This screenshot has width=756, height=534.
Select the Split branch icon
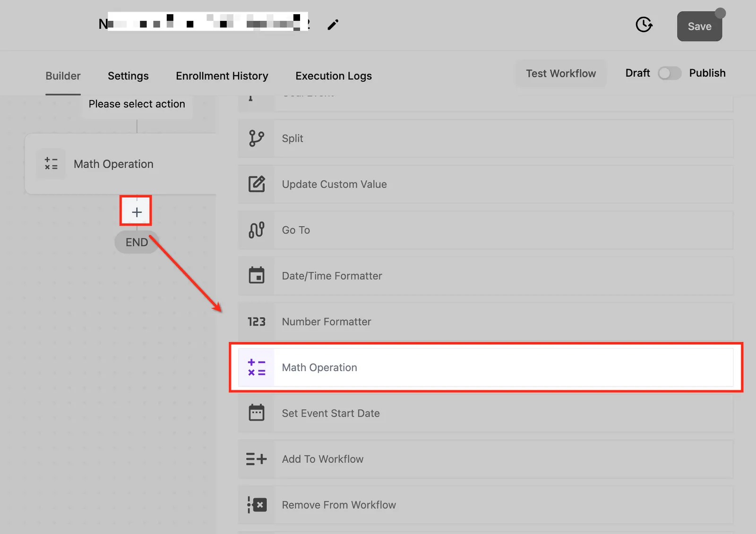(x=257, y=138)
